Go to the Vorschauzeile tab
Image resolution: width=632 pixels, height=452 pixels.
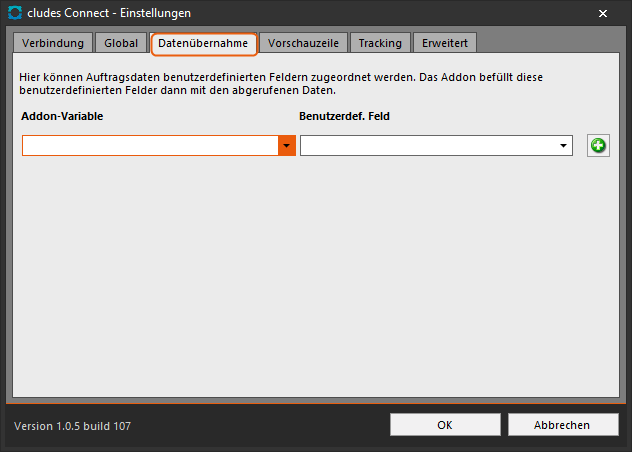[303, 43]
